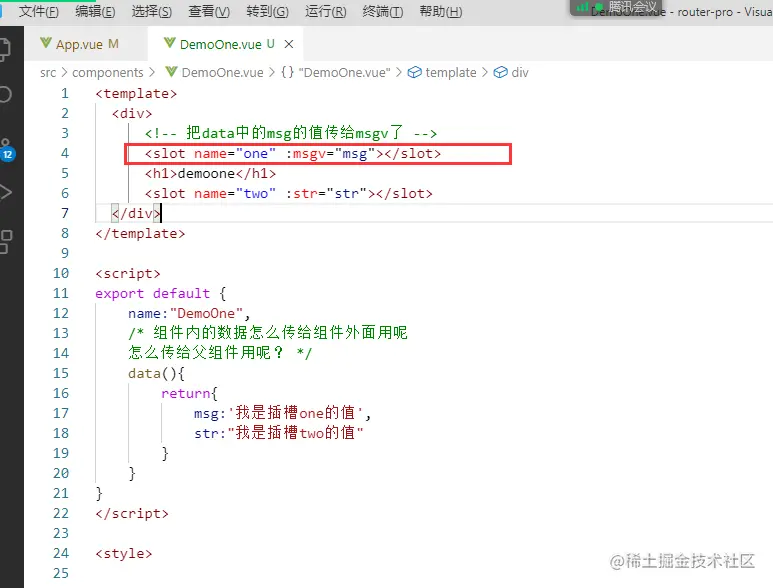The image size is (773, 588).
Task: Click the Vue icon on DemoOne.vue tab
Action: pos(170,43)
